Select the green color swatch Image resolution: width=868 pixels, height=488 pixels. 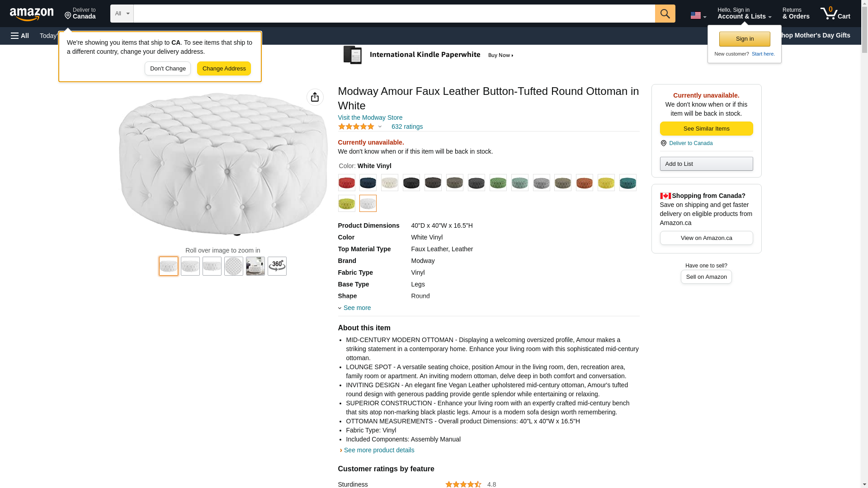click(498, 183)
